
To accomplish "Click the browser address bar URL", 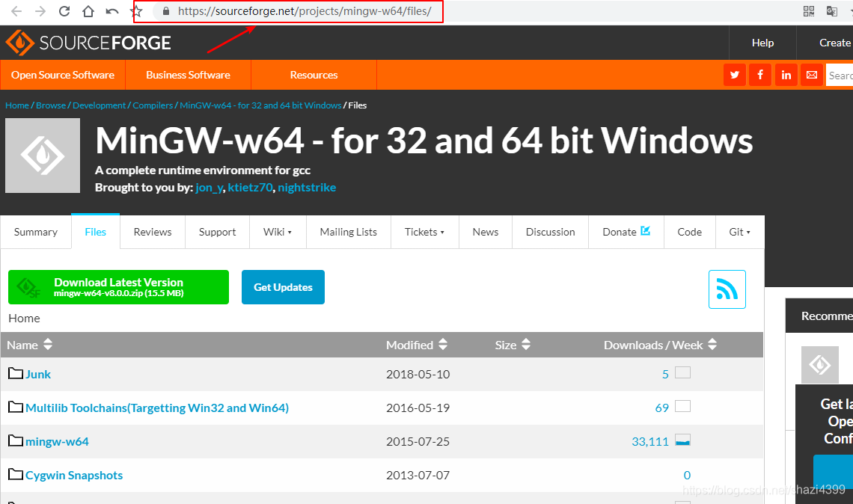I will point(305,11).
